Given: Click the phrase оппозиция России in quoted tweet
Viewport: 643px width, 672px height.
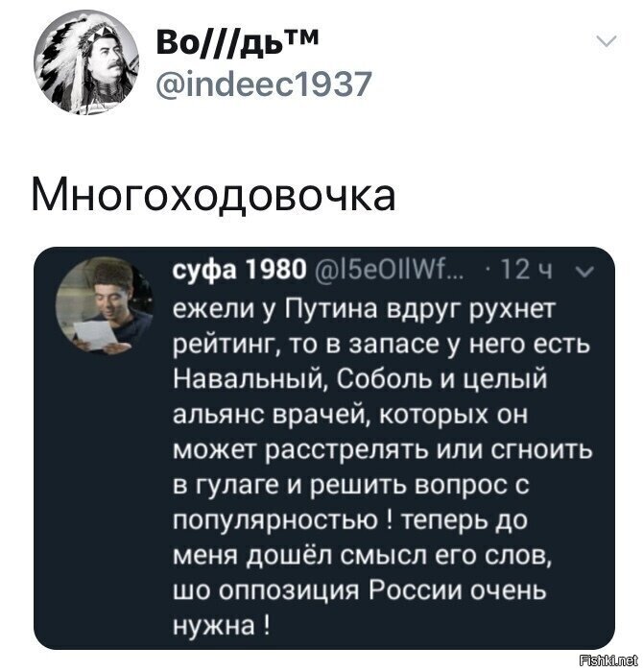Looking at the screenshot, I should point(341,592).
